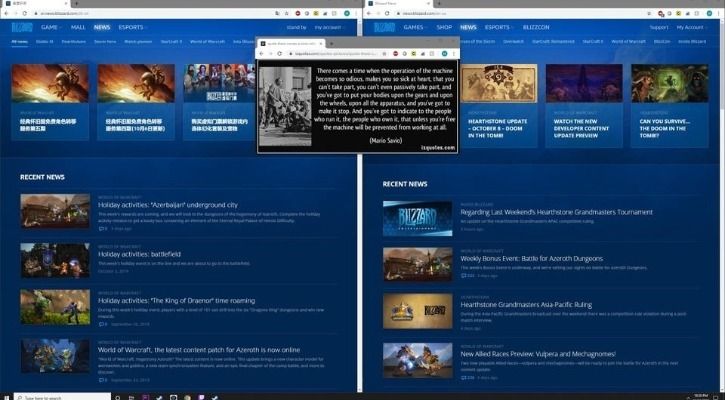Filter right window news by Overwatch

click(x=513, y=42)
